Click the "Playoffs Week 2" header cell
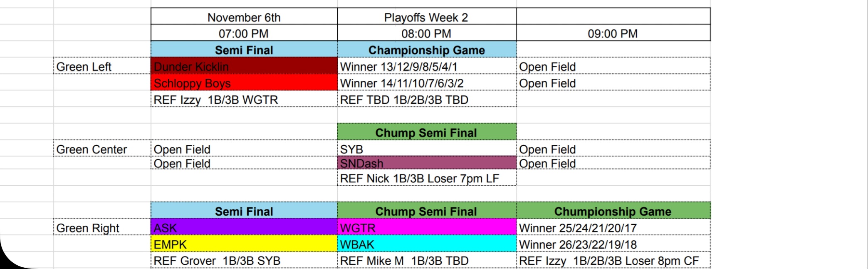 point(426,17)
